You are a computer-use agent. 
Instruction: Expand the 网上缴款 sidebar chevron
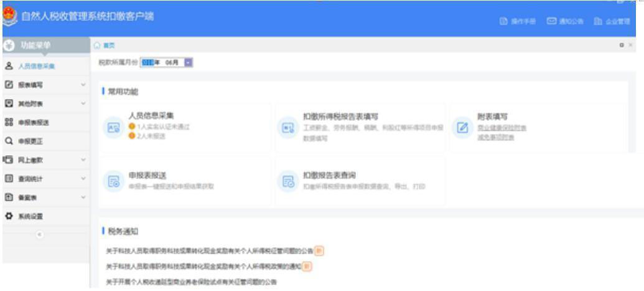83,160
